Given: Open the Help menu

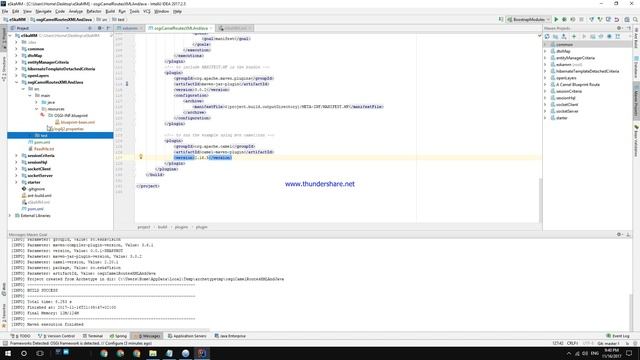Looking at the screenshot, I should pos(177,11).
